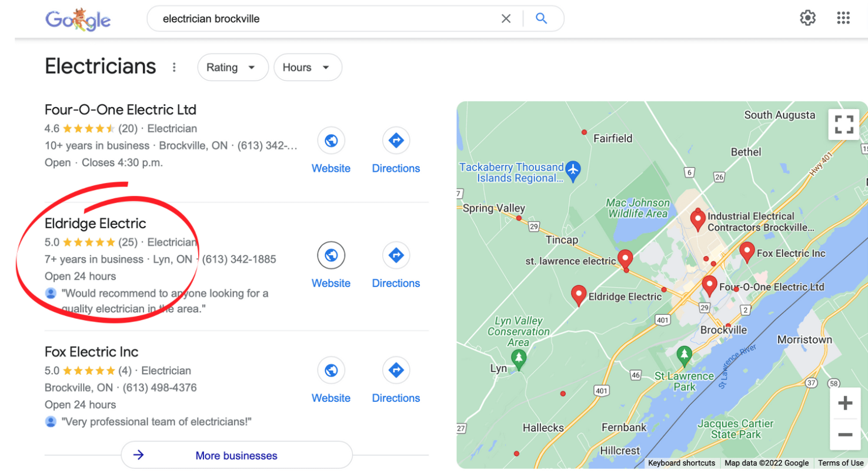Click the blue search magnifier icon
This screenshot has width=868, height=473.
[x=542, y=18]
